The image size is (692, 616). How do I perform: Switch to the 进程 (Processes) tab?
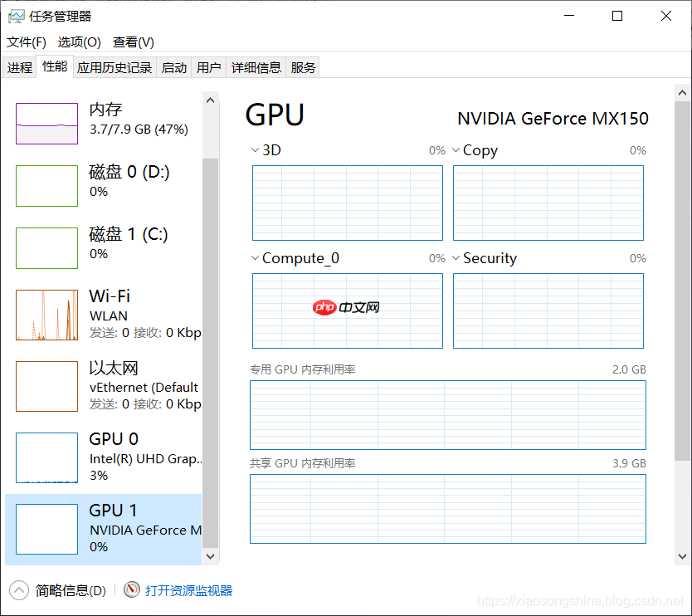click(x=19, y=67)
